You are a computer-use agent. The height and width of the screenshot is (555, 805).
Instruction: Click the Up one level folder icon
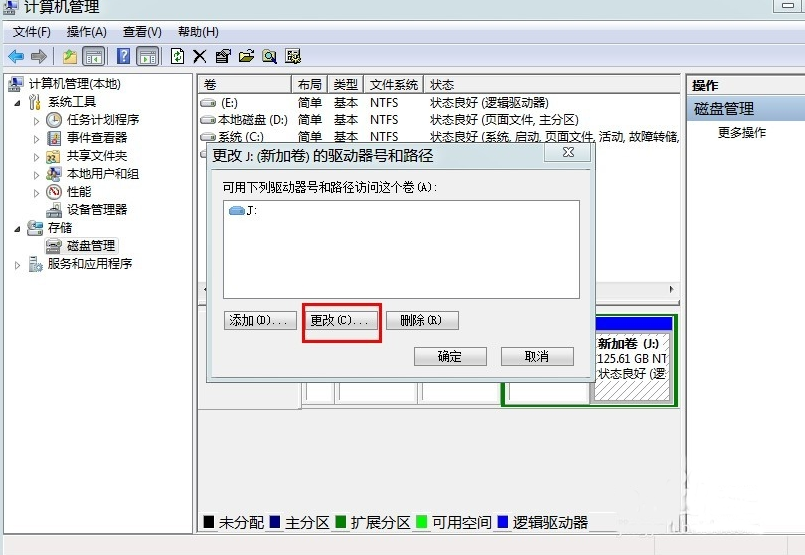tap(70, 56)
